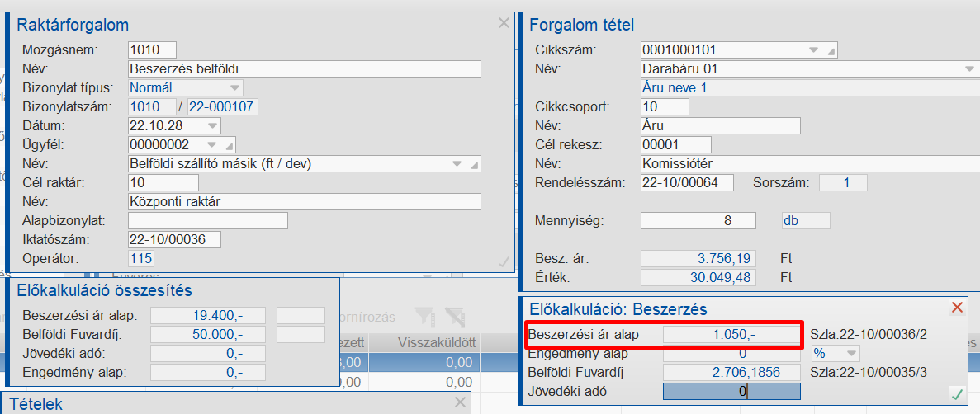
Task: Click the funnel filter icon behind panels
Action: [424, 316]
